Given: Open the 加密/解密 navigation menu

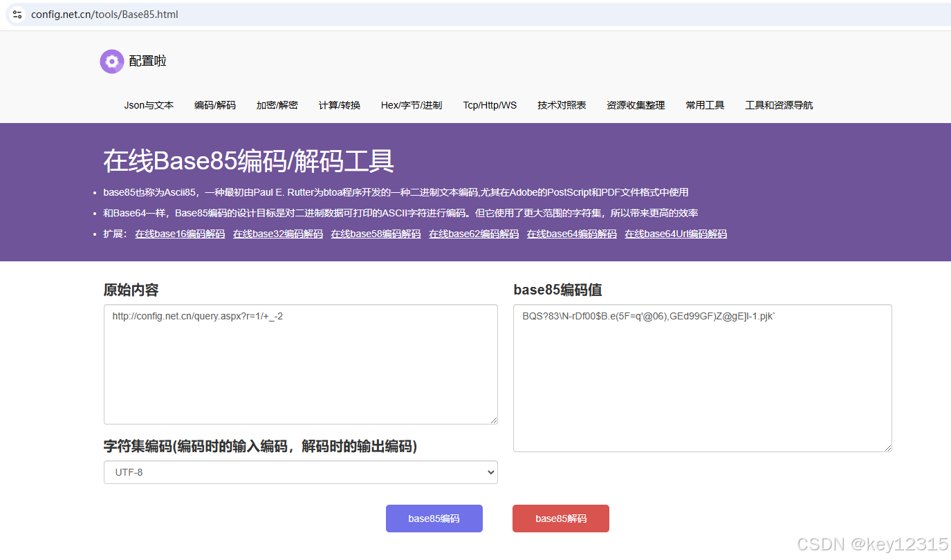Looking at the screenshot, I should 277,104.
